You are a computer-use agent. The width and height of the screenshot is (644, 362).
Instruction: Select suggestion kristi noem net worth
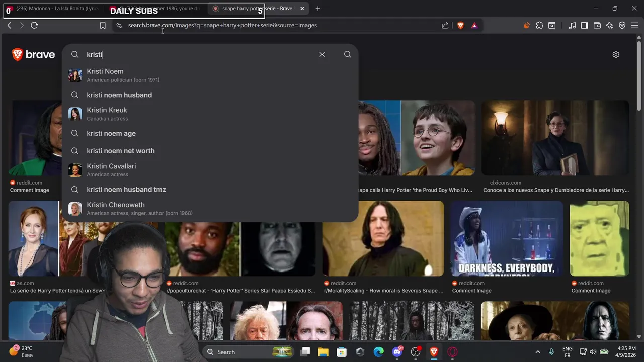click(210, 151)
